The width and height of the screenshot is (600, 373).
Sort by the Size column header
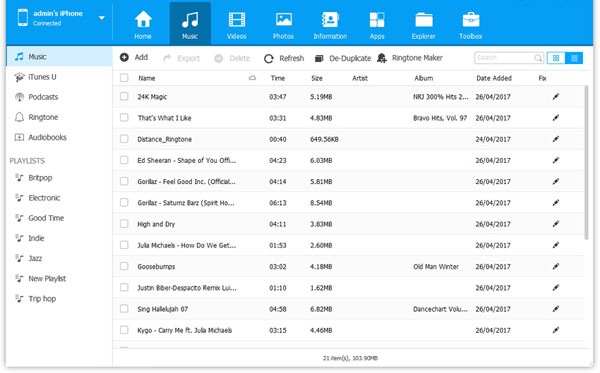pos(317,78)
